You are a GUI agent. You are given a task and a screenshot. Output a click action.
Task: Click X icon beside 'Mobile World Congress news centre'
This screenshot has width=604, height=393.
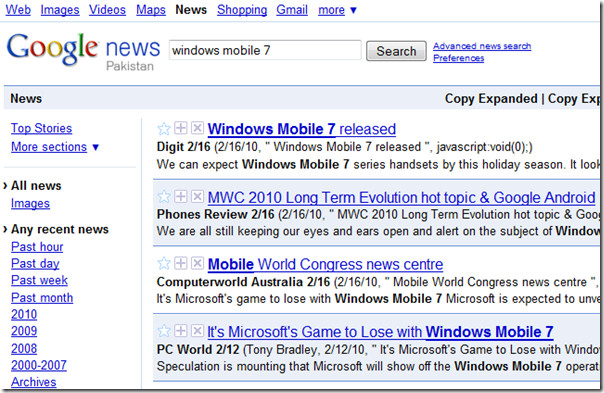pyautogui.click(x=197, y=263)
